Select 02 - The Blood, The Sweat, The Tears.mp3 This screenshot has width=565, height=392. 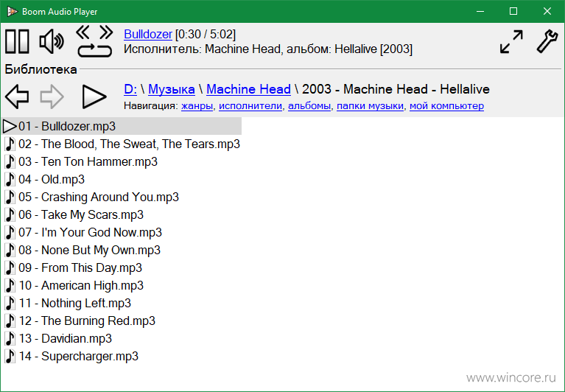[122, 144]
